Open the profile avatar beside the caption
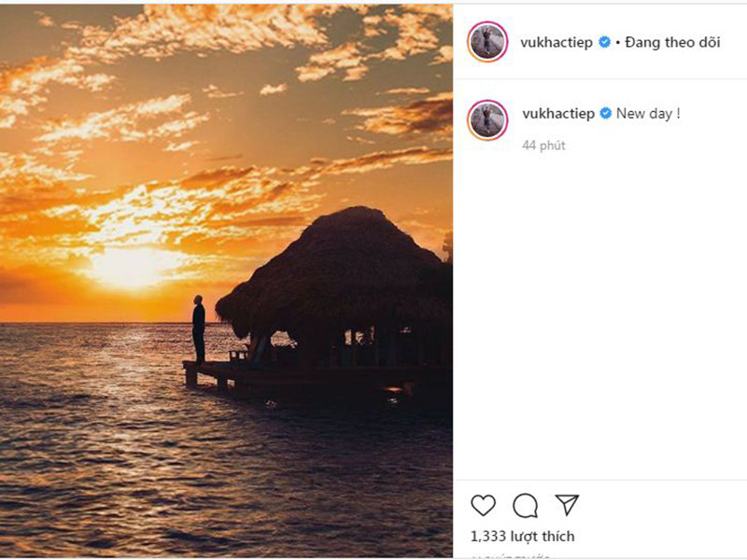The width and height of the screenshot is (747, 560). (x=487, y=119)
